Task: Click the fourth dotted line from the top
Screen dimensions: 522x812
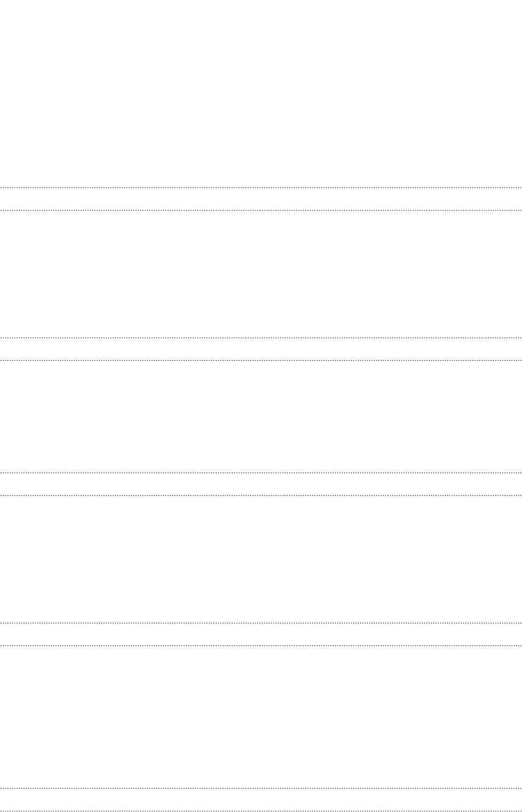Action: [261, 360]
